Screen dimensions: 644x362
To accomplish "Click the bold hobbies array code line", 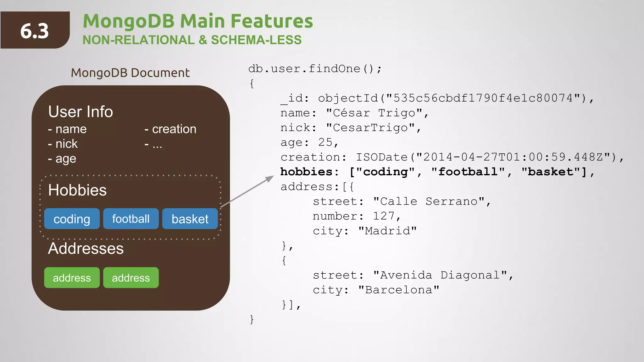I will [x=436, y=172].
